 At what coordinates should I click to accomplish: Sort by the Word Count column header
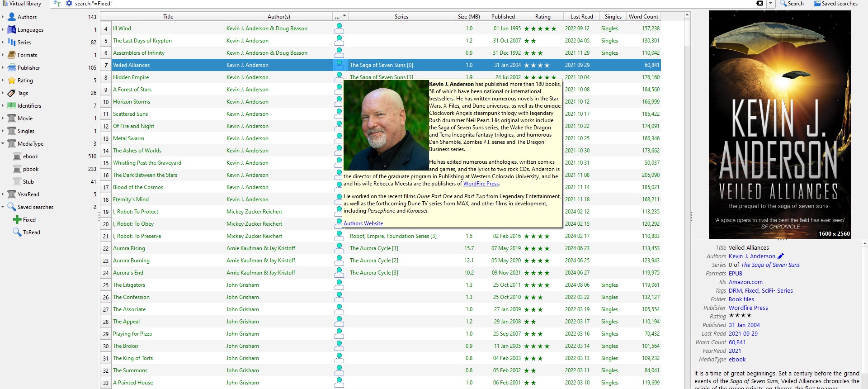[643, 17]
